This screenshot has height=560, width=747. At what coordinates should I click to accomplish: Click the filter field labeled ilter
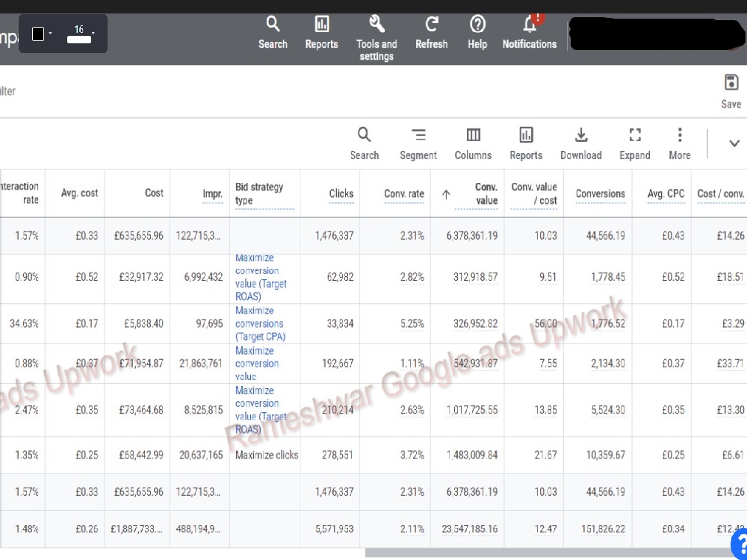point(7,91)
